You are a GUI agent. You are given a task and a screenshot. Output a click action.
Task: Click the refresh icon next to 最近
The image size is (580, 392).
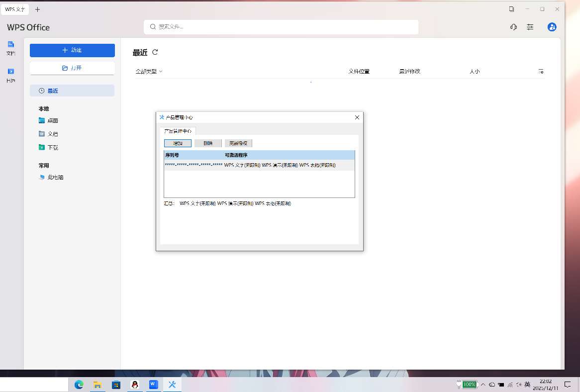coord(155,52)
